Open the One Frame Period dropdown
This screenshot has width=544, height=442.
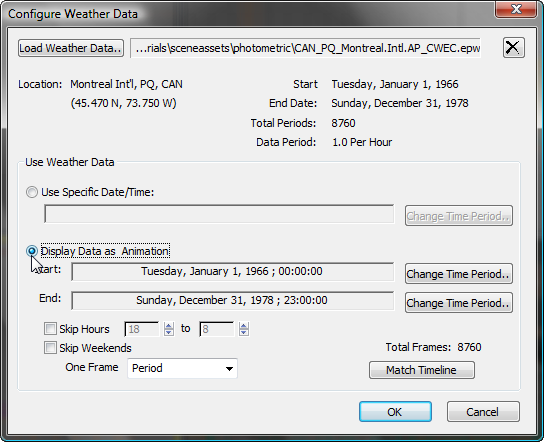[182, 368]
